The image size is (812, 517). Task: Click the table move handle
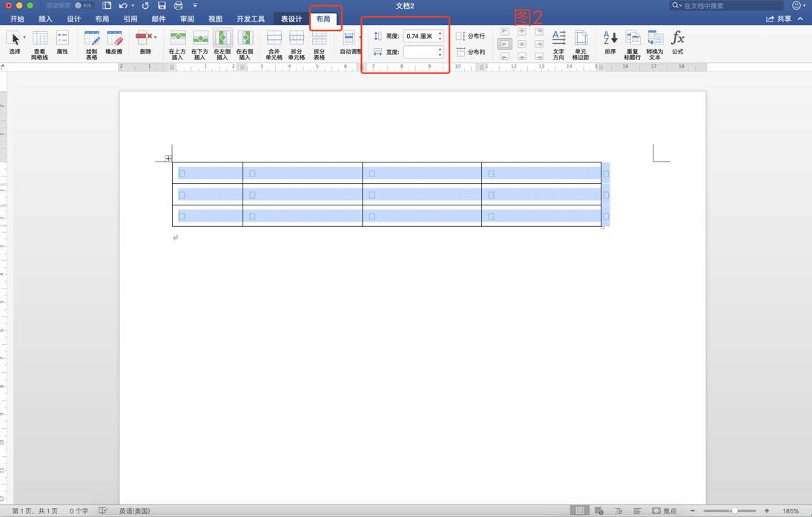coord(168,158)
